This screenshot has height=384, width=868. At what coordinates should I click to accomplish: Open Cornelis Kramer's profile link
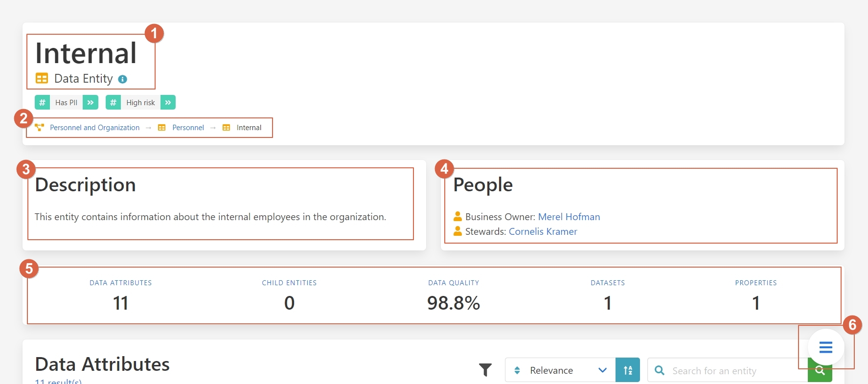click(x=543, y=231)
